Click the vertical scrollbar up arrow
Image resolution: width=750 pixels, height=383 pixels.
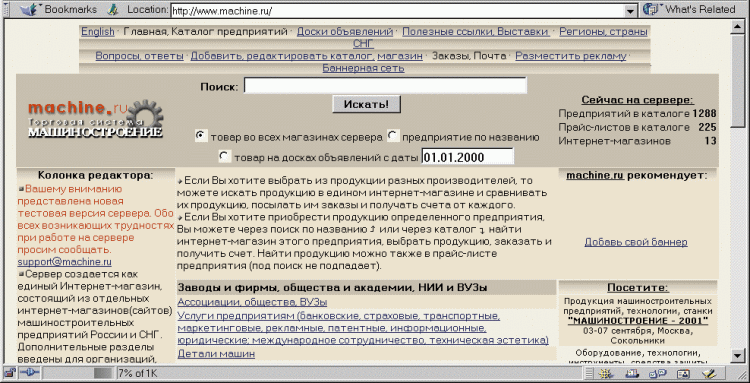point(738,26)
